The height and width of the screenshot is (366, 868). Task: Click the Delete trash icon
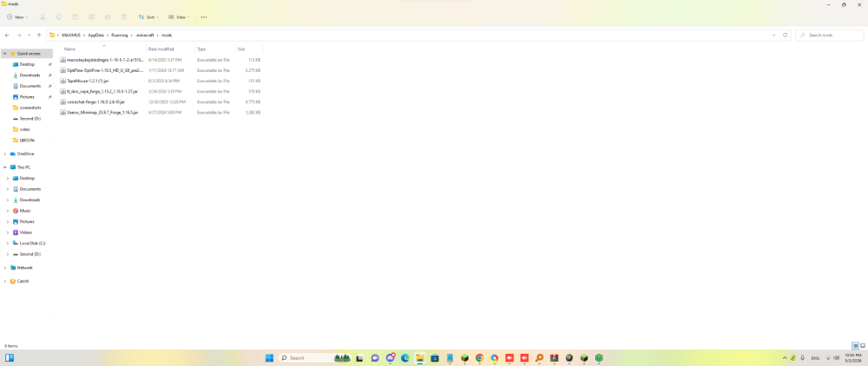124,17
